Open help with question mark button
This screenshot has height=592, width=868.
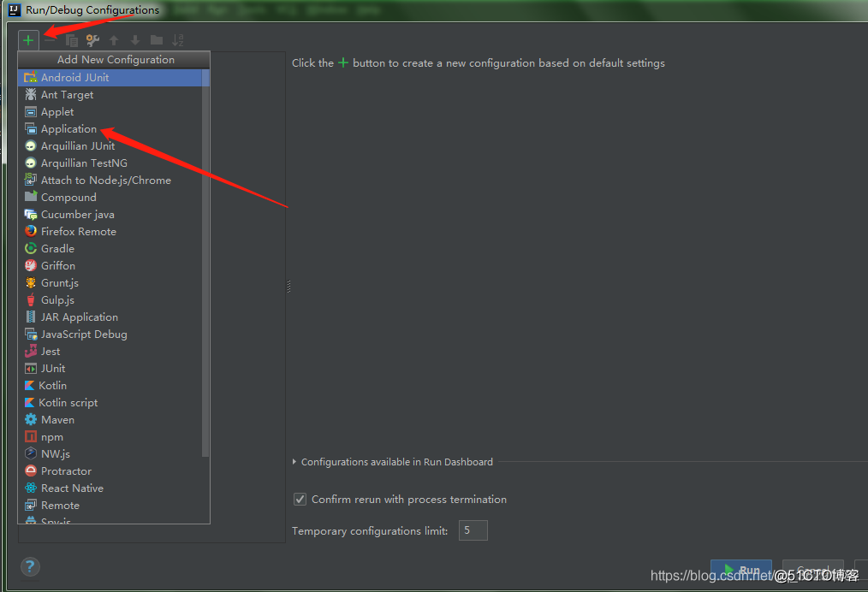(30, 566)
